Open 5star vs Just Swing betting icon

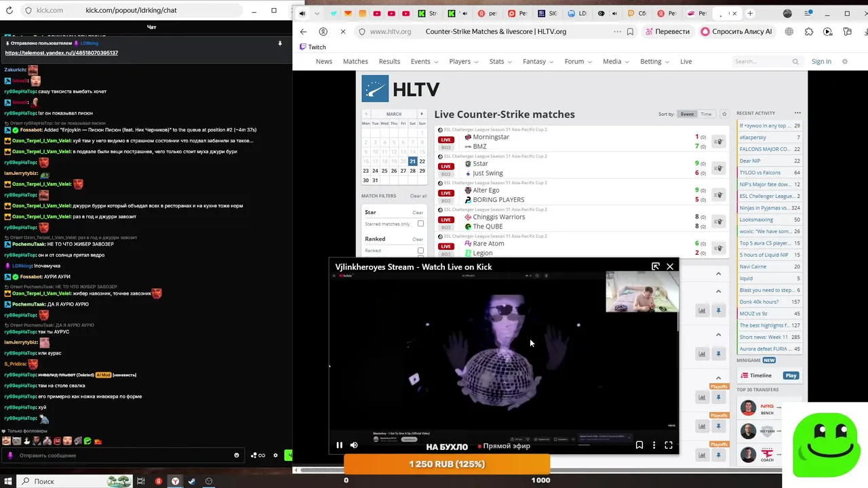coord(719,168)
